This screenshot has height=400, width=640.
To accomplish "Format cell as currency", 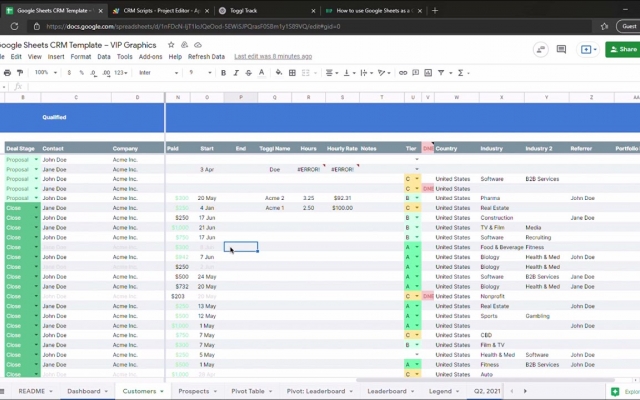I will (x=69, y=73).
